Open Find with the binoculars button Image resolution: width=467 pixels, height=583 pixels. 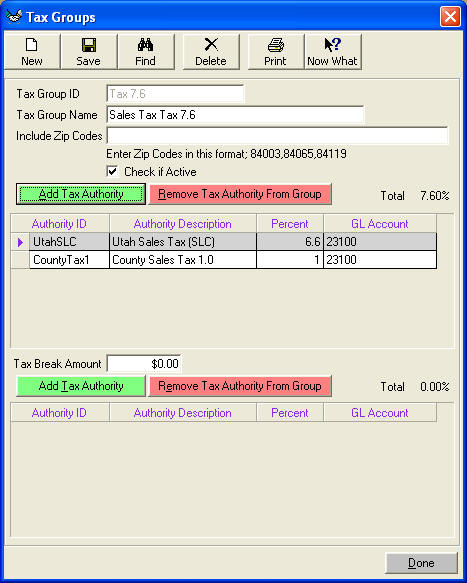point(146,52)
